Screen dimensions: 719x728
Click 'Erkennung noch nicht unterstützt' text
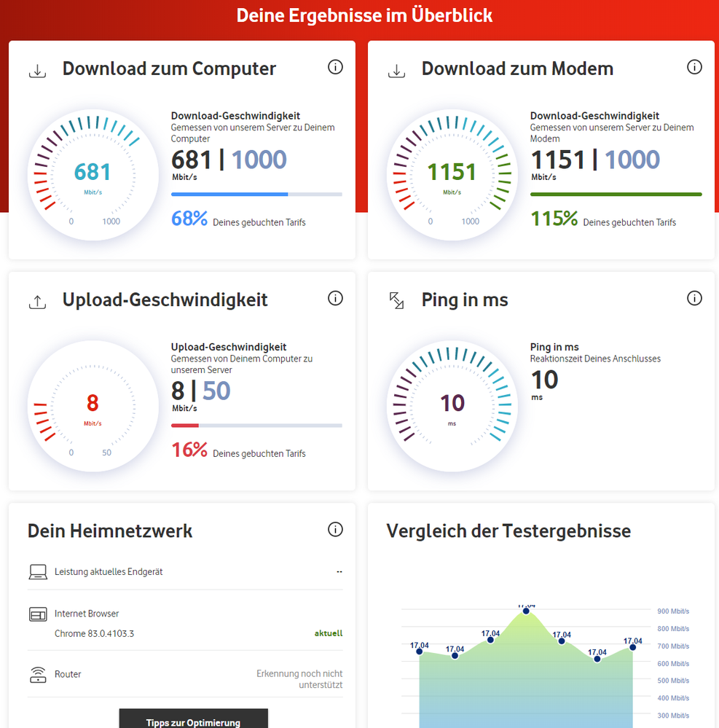[299, 678]
